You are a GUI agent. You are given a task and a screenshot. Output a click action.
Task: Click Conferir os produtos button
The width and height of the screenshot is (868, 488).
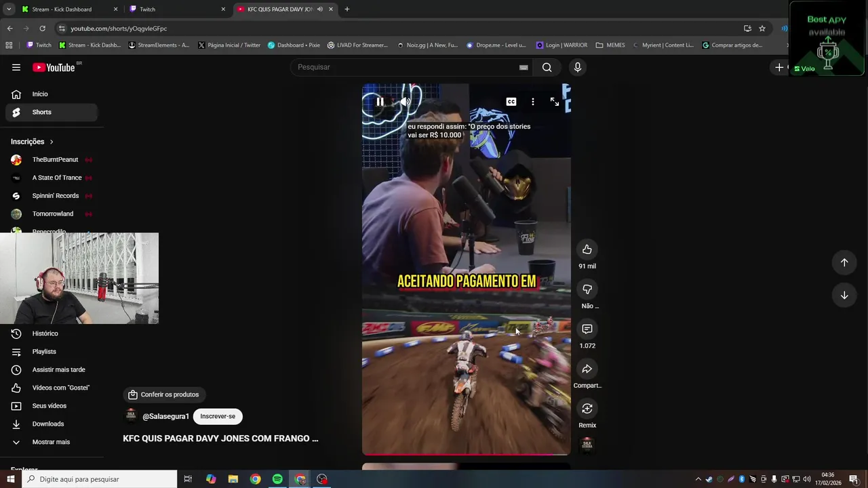coord(165,394)
